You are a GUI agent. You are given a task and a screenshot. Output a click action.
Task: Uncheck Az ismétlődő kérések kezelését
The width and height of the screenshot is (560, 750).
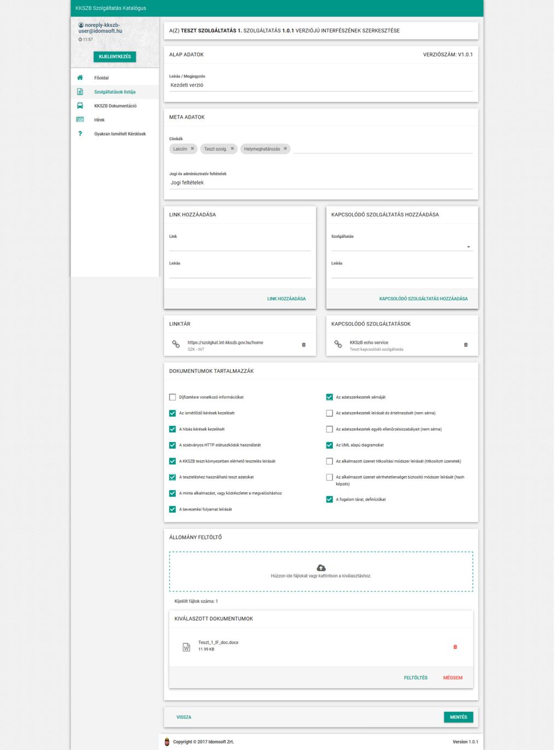[173, 413]
